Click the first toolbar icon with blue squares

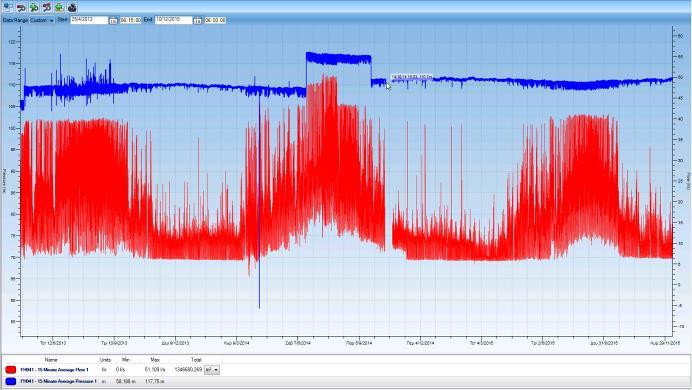tap(8, 7)
